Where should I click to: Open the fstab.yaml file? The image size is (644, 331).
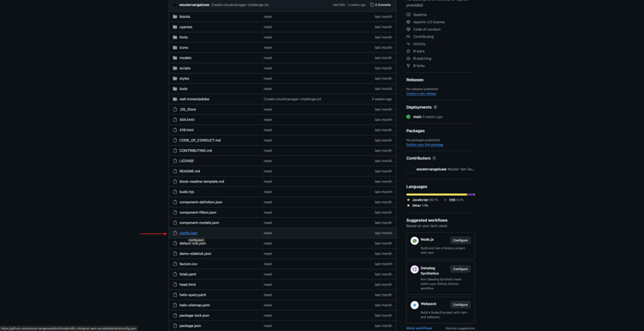pos(188,274)
